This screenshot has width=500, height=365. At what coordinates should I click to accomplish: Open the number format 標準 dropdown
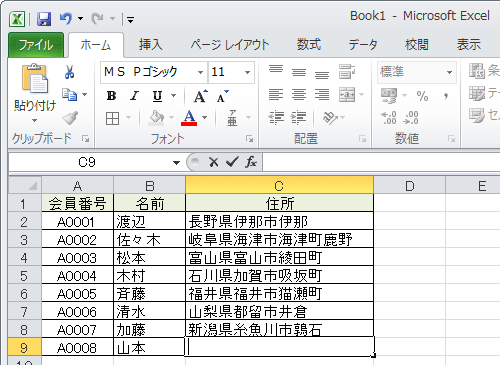click(449, 72)
